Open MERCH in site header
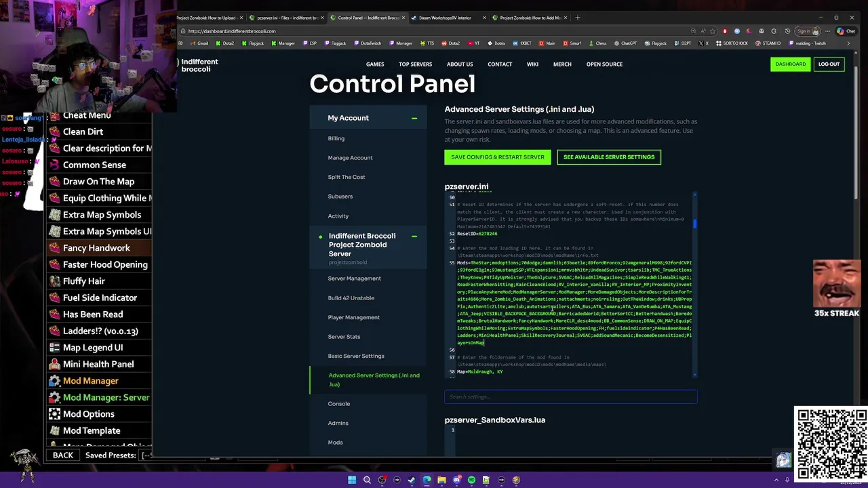 [562, 64]
